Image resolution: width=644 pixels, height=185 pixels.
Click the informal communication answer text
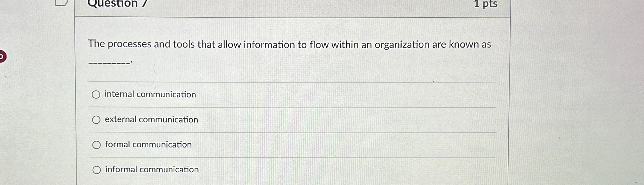152,169
